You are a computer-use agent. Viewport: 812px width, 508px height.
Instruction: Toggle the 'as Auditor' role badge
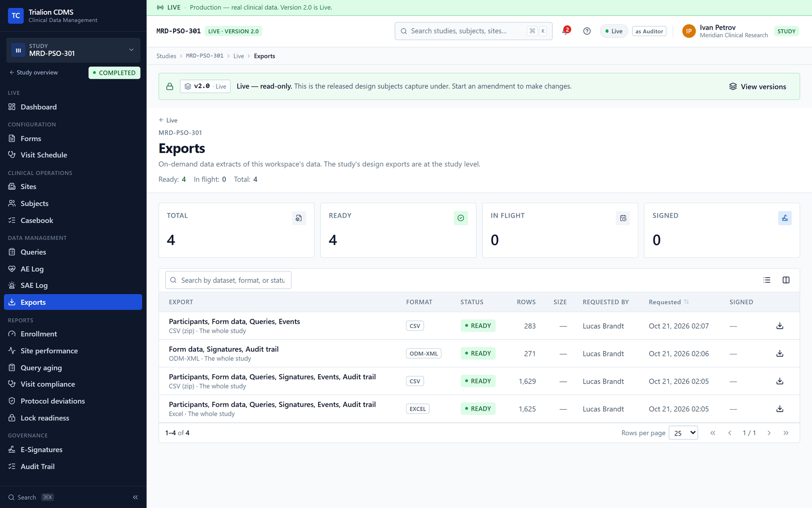(649, 31)
